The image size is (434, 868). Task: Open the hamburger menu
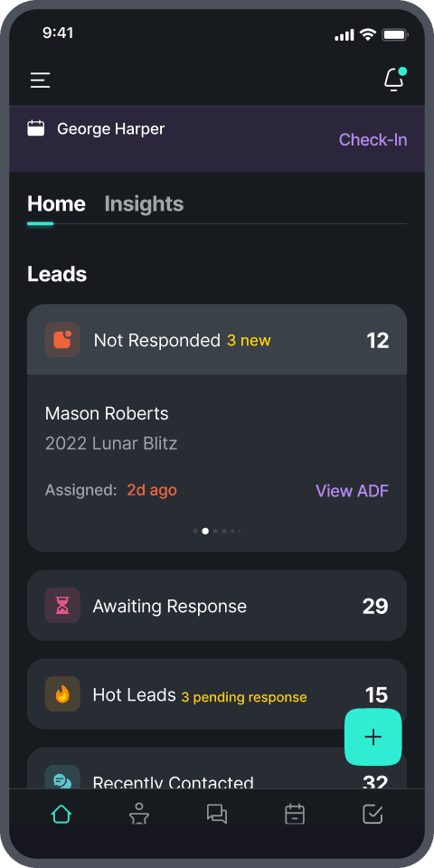[x=41, y=80]
